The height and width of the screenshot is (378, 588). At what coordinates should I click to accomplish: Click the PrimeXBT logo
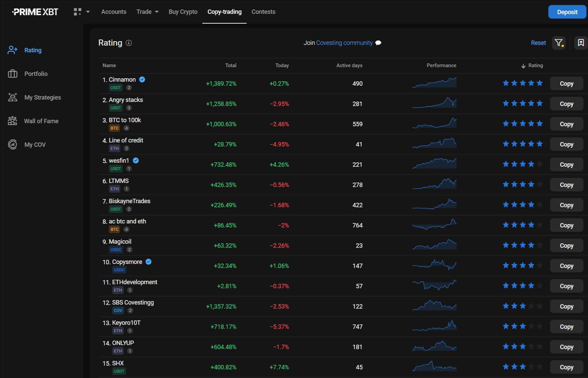pos(35,12)
